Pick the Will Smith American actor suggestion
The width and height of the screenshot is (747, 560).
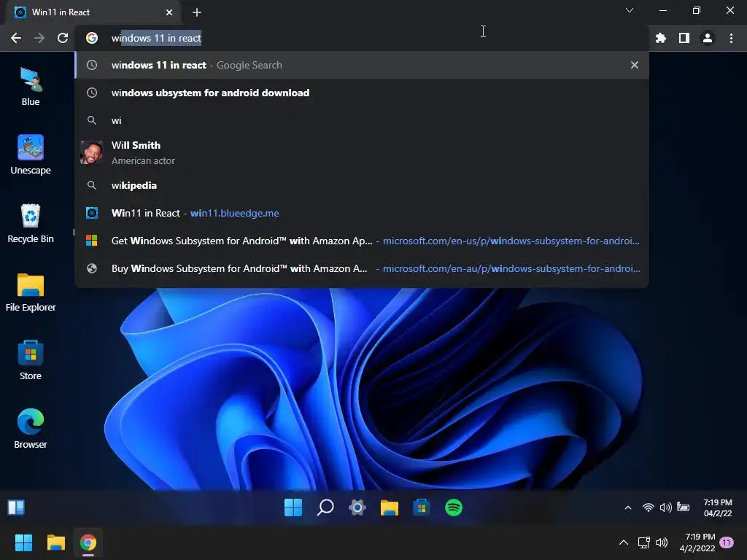[362, 153]
